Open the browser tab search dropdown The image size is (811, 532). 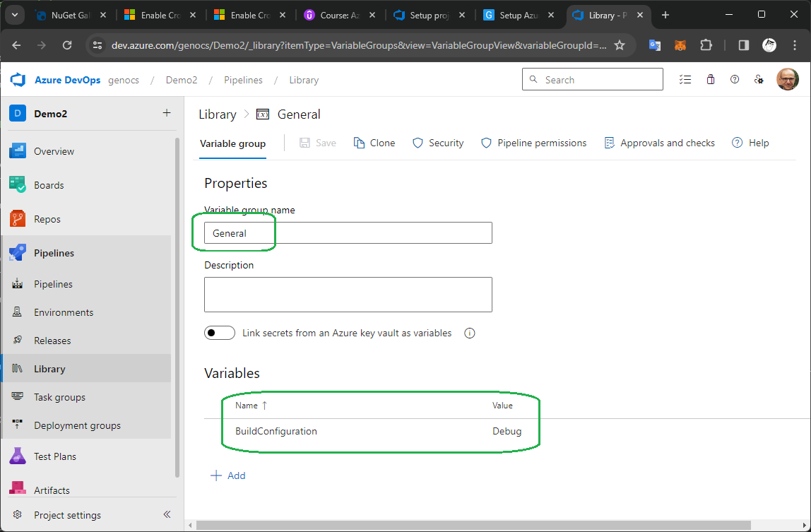[x=14, y=15]
